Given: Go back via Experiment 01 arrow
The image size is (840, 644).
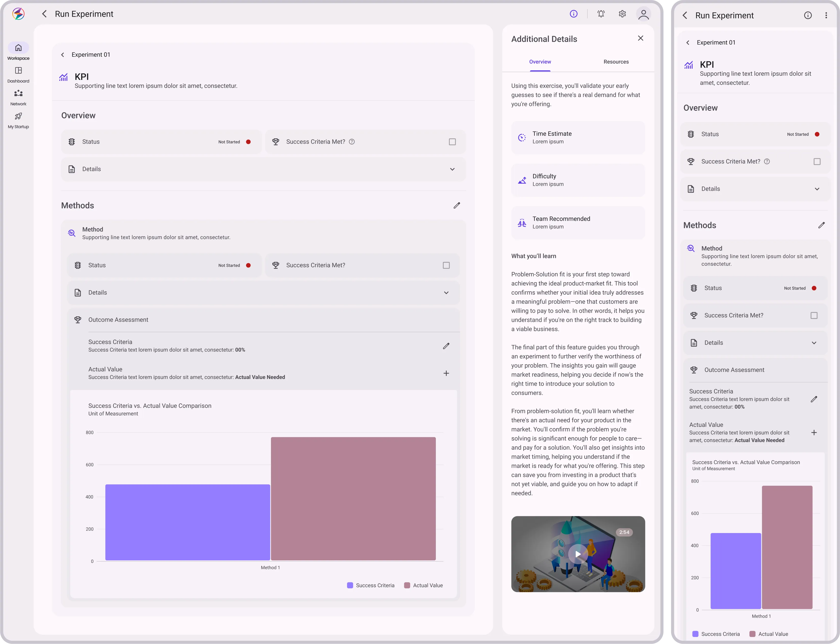Looking at the screenshot, I should tap(63, 55).
